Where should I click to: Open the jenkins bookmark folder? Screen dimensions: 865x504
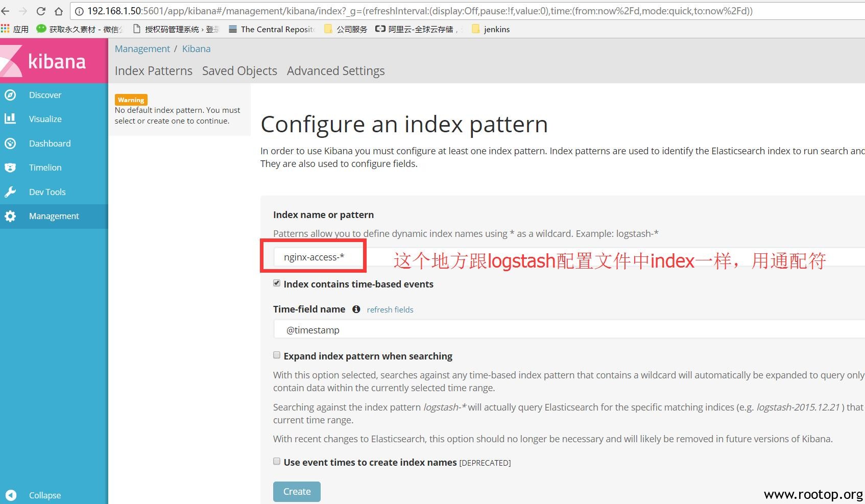[x=491, y=29]
